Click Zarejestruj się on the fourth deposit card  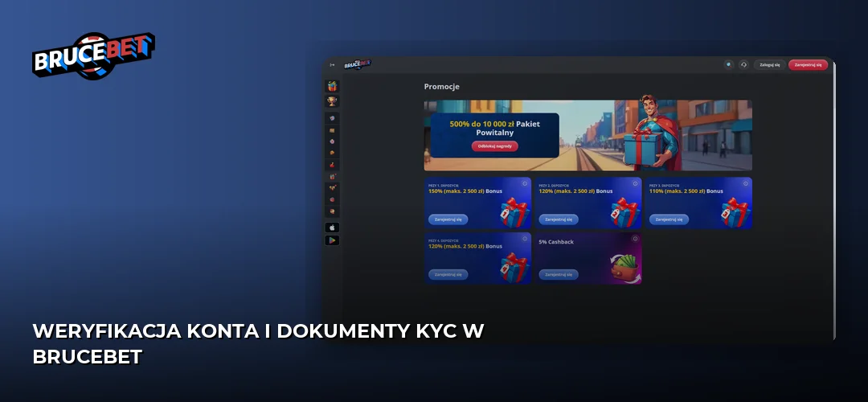(x=448, y=275)
